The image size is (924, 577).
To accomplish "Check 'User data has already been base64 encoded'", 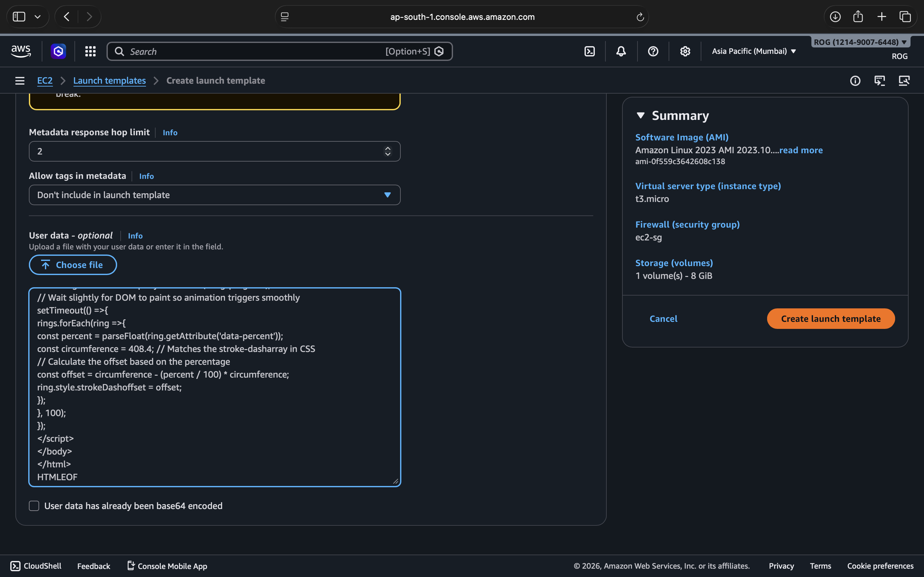I will (34, 506).
